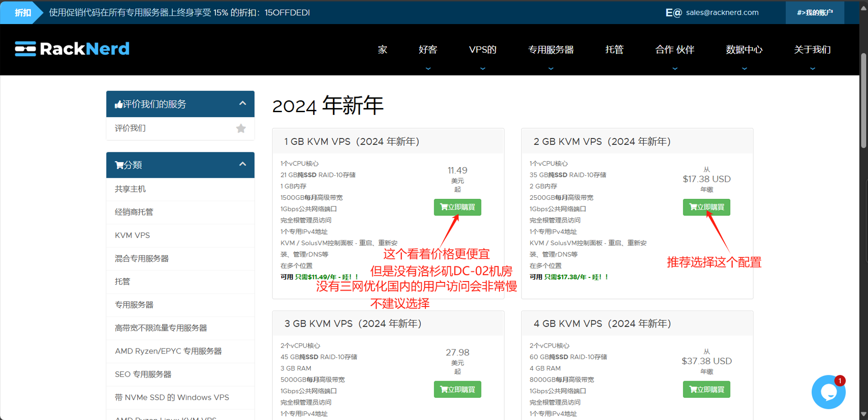Collapse the 评价我们的服务 panel

243,104
